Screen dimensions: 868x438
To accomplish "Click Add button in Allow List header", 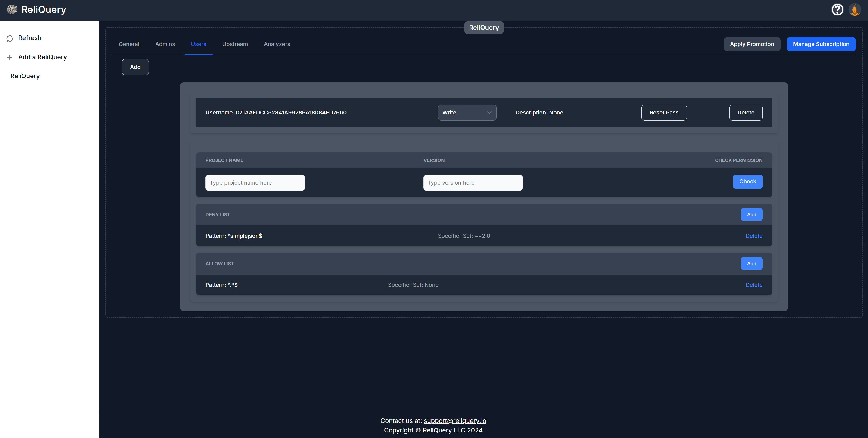I will [x=751, y=264].
